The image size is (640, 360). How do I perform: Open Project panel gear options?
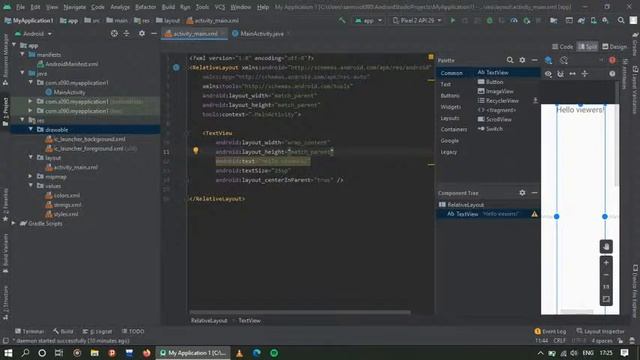tap(142, 33)
